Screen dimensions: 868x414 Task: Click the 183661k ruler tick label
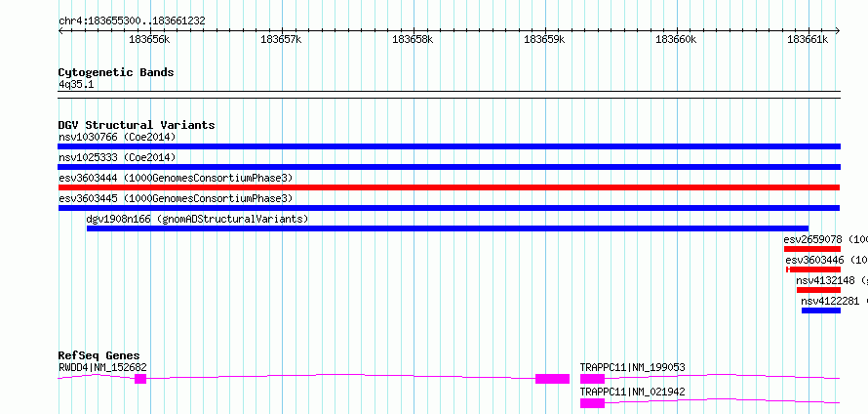[808, 39]
